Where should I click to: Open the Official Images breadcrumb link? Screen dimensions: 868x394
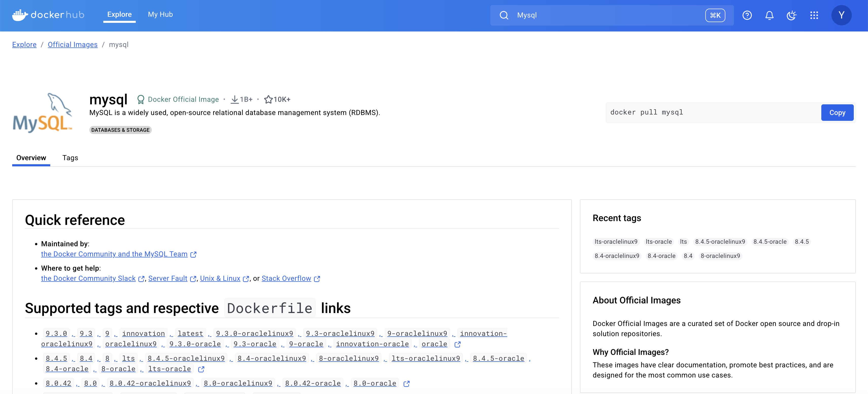point(72,44)
